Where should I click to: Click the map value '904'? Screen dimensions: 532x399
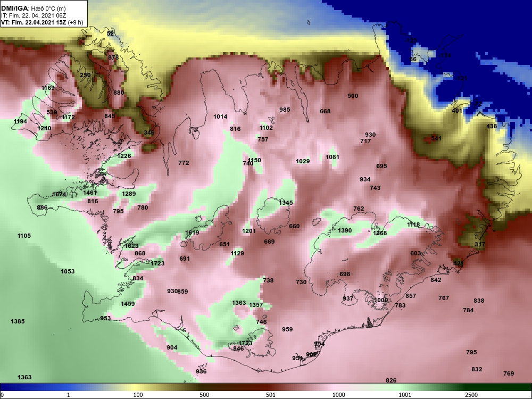[x=172, y=347]
